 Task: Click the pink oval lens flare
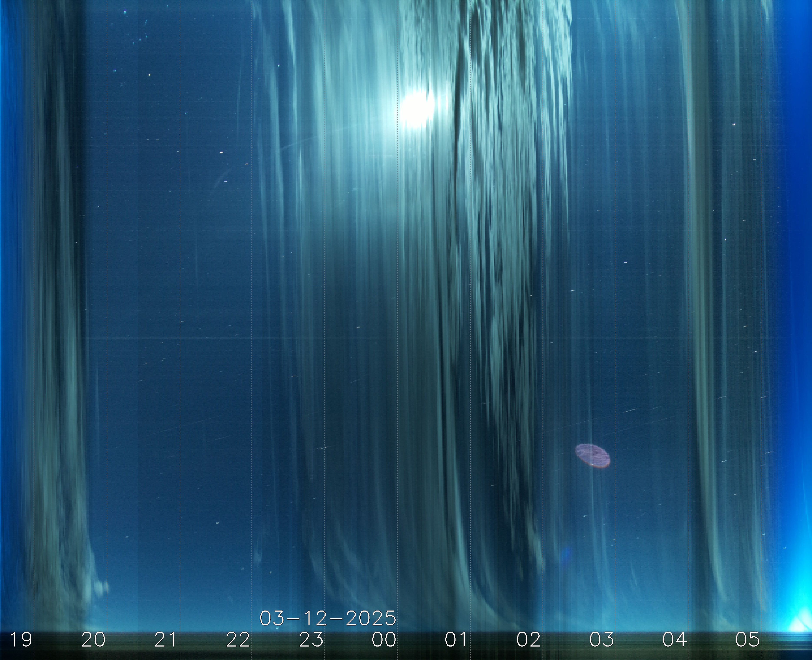[x=593, y=455]
